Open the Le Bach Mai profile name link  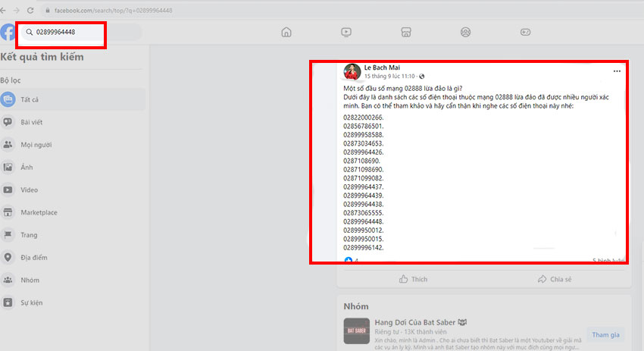[x=382, y=67]
